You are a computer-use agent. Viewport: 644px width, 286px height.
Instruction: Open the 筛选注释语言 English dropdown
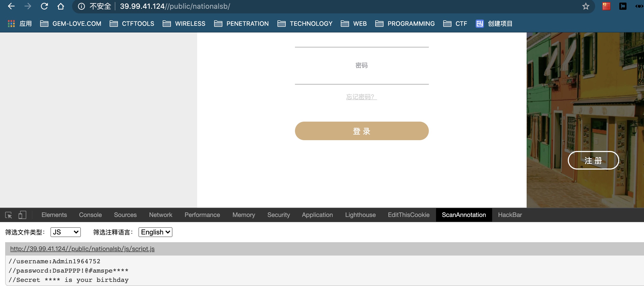(155, 232)
